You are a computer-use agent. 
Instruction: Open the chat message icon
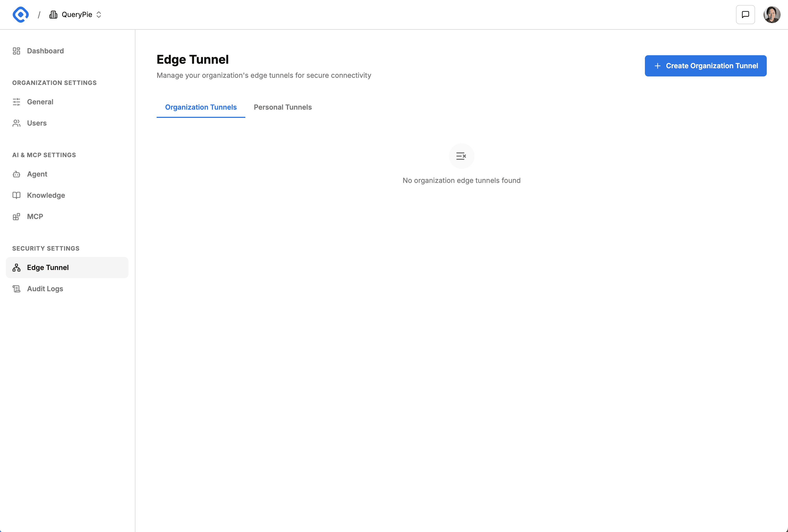click(745, 15)
